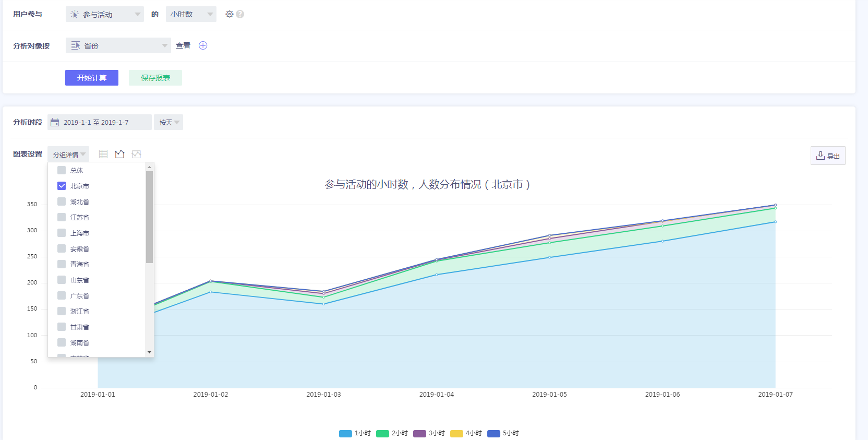Select 广东省 in the province list
Image resolution: width=868 pixels, height=440 pixels.
tap(62, 295)
